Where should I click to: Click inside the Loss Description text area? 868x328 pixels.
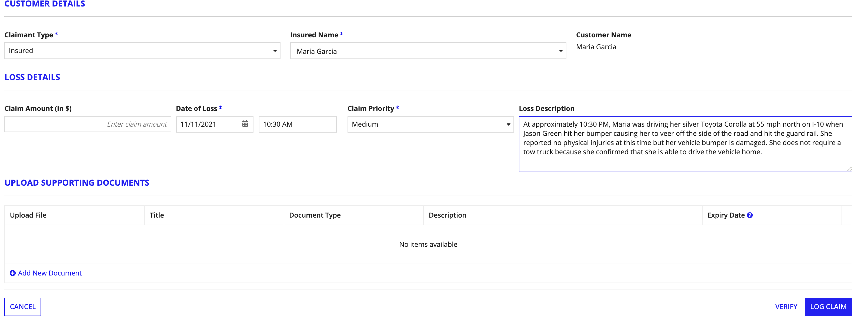pos(685,144)
